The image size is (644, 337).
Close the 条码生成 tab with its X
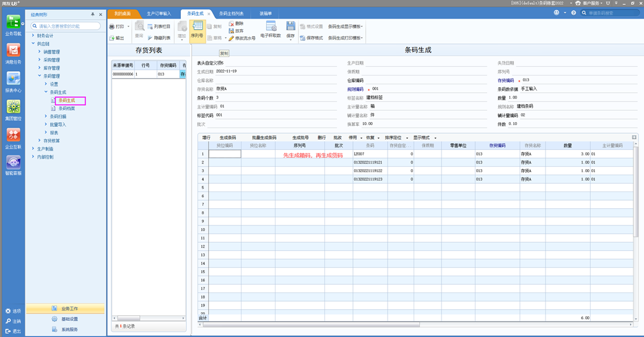[x=209, y=14]
